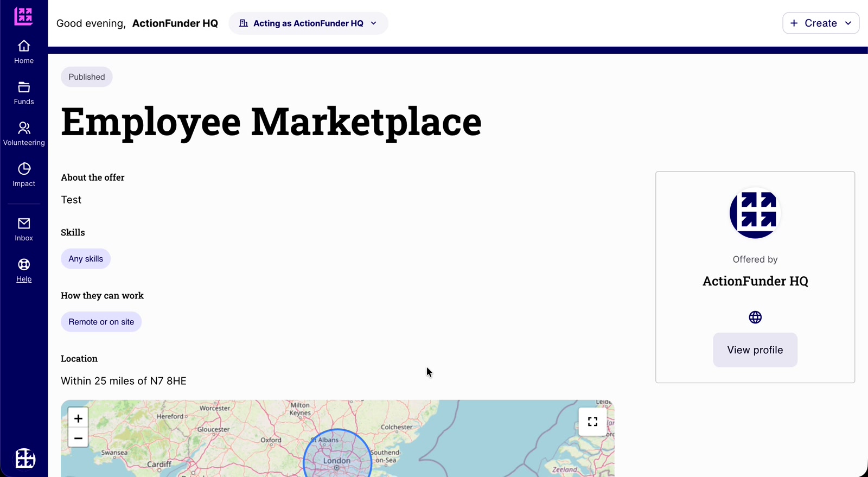Screen dimensions: 868x477
Task: Click the bottom sidebar avatar icon
Action: (x=25, y=458)
